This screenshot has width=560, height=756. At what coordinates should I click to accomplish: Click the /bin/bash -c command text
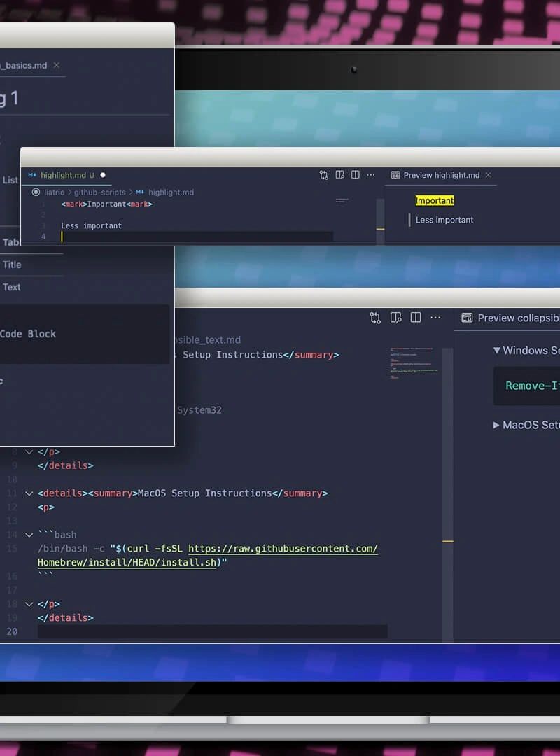(71, 549)
